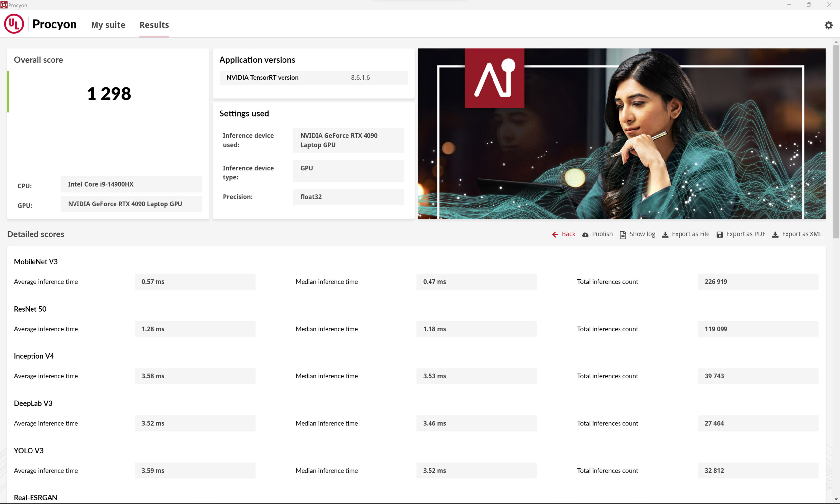
Task: Click the Show log button label
Action: tap(642, 234)
